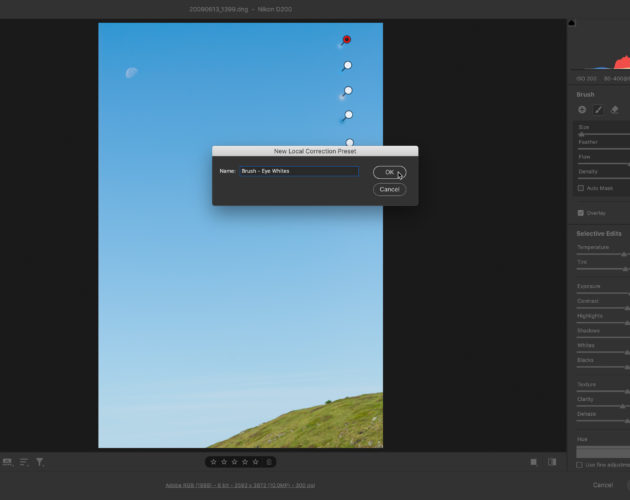Screen dimensions: 630x500
Task: Click the Whites slider
Action: point(603,352)
